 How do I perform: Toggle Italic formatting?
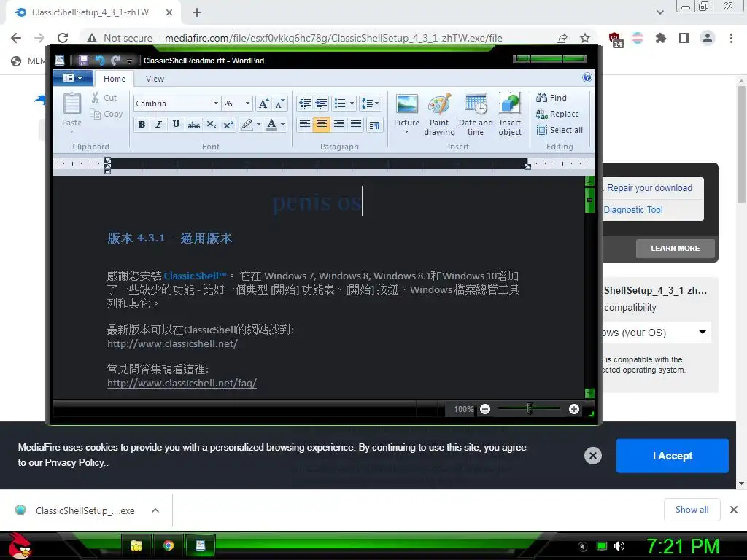pyautogui.click(x=158, y=125)
